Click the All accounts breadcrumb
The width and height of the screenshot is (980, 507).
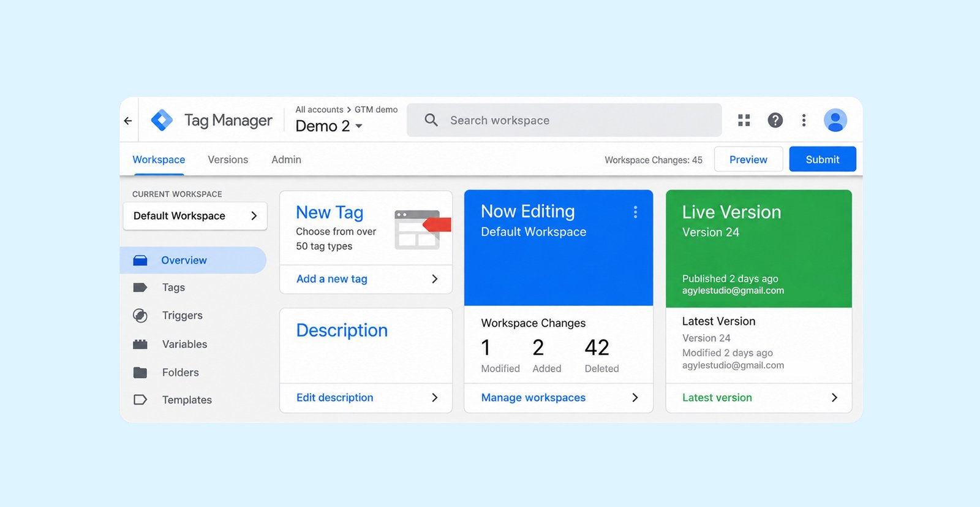pyautogui.click(x=319, y=110)
